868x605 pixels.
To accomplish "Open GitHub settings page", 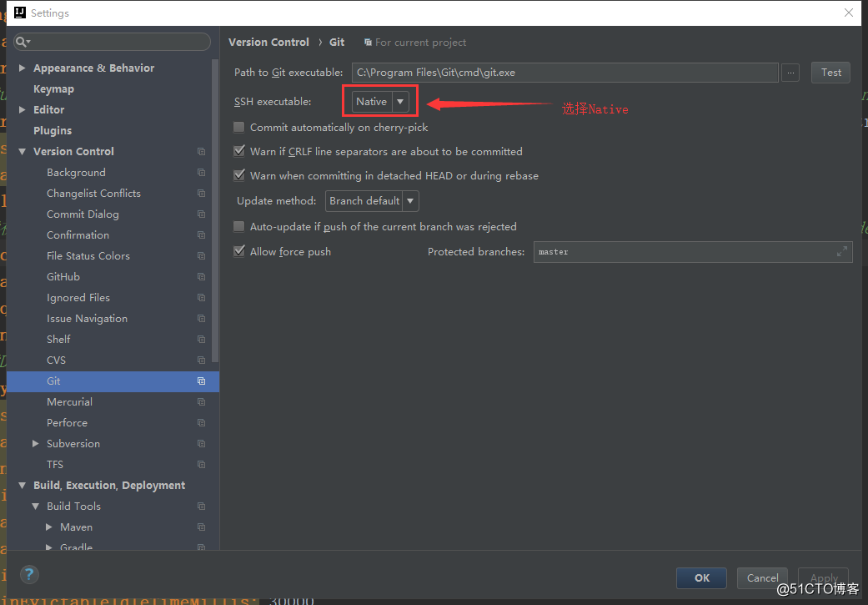I will [x=63, y=276].
